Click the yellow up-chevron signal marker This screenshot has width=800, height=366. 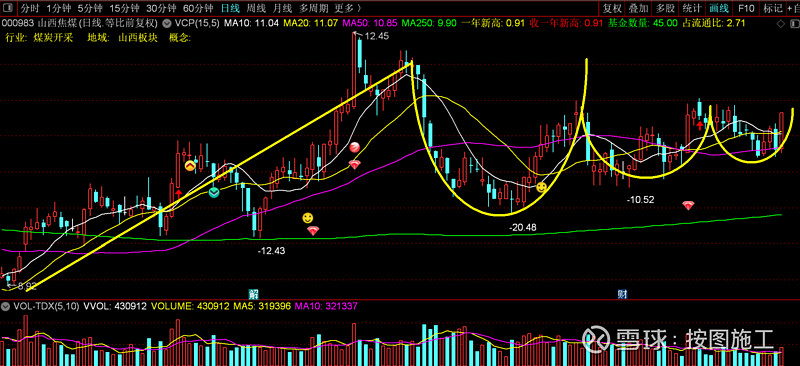click(x=190, y=165)
